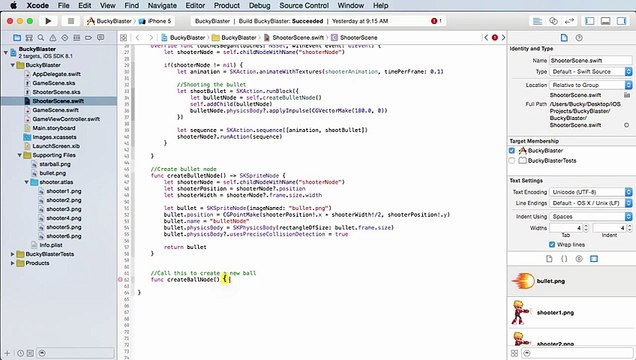The width and height of the screenshot is (636, 360).
Task: Open the Location Relative to Group dropdown
Action: pyautogui.click(x=591, y=85)
